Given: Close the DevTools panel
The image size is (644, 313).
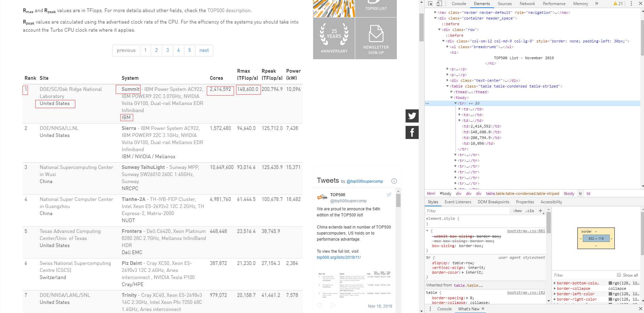Looking at the screenshot, I should point(640,4).
